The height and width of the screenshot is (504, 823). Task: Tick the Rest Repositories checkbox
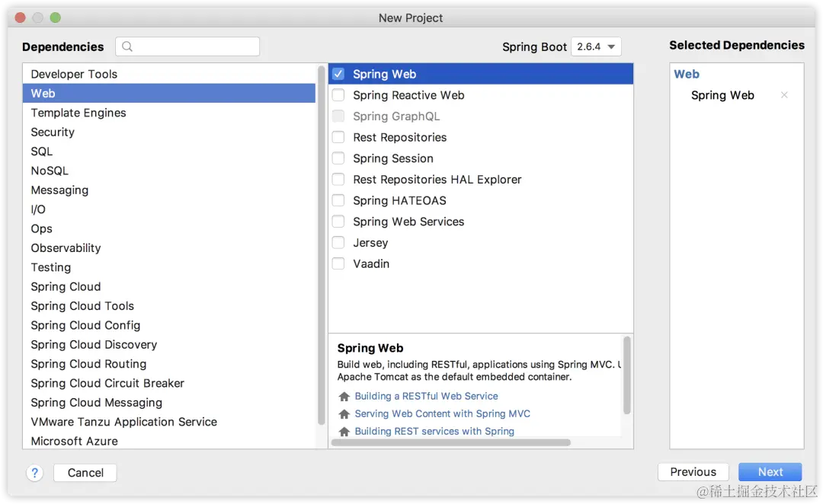pyautogui.click(x=338, y=137)
